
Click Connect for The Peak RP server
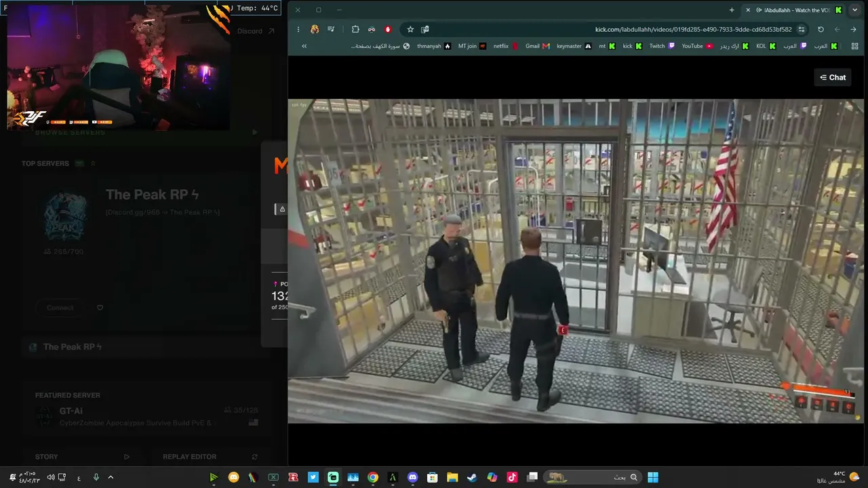60,308
